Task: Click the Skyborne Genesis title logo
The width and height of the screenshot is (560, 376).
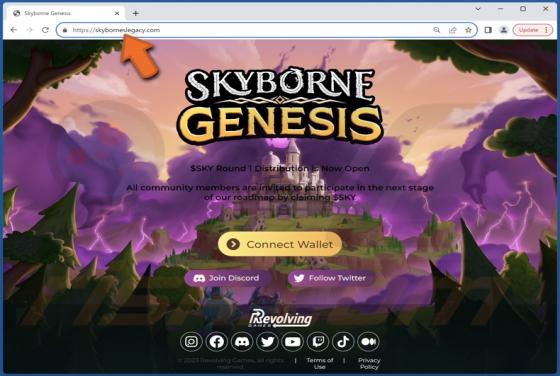Action: point(280,105)
